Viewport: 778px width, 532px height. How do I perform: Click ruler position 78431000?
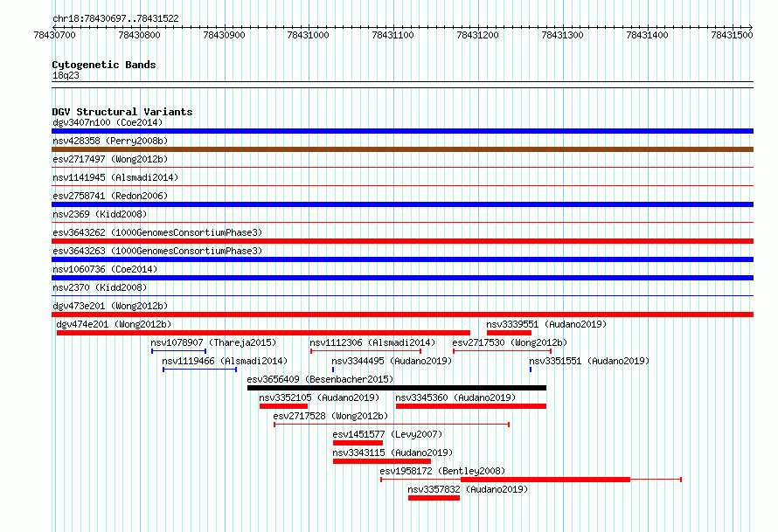[308, 35]
